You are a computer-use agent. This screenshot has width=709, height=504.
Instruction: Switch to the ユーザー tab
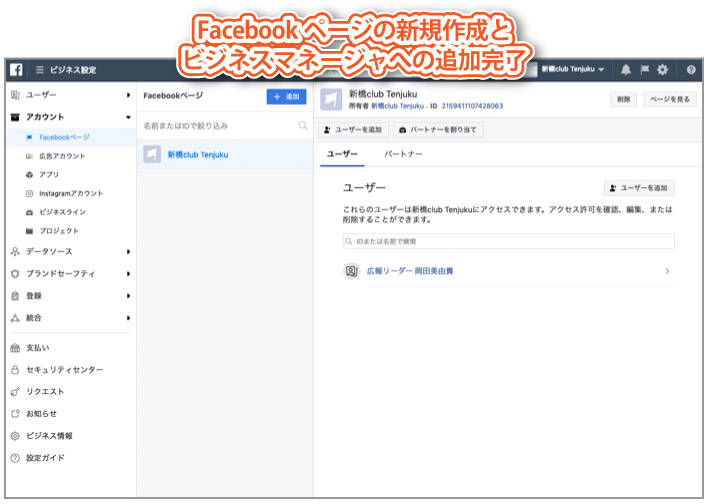[342, 154]
